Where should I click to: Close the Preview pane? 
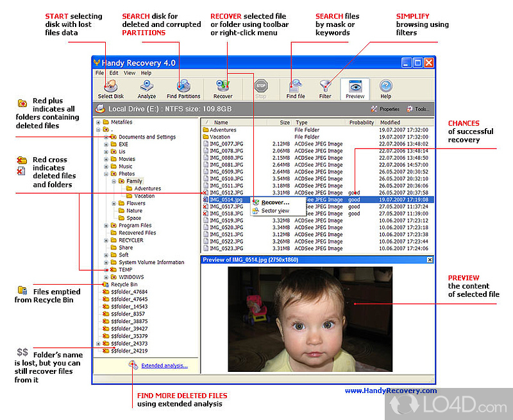point(430,260)
